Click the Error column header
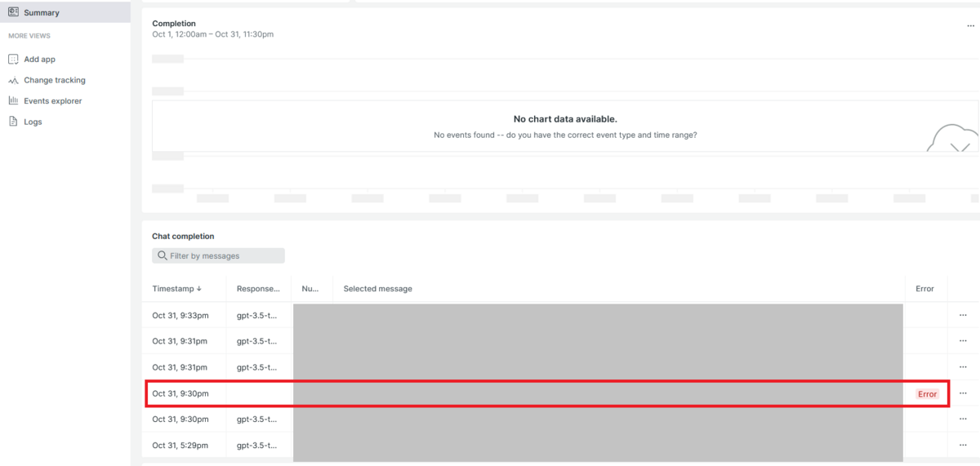 pyautogui.click(x=924, y=289)
